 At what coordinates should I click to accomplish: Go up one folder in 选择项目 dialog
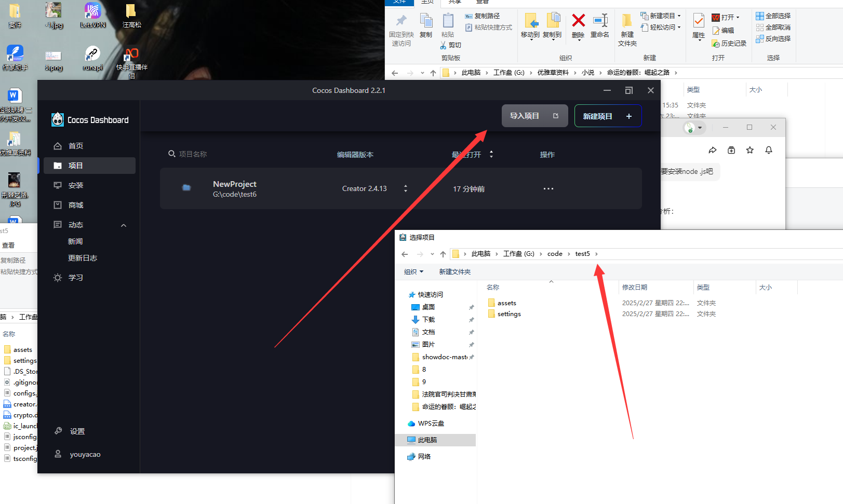point(443,254)
